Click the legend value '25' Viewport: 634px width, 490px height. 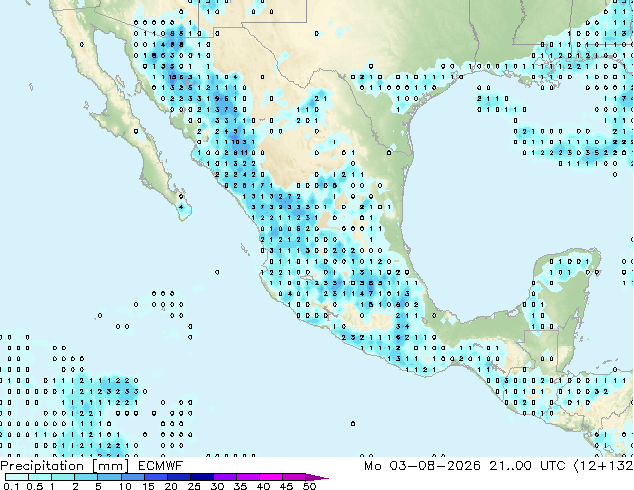point(194,486)
